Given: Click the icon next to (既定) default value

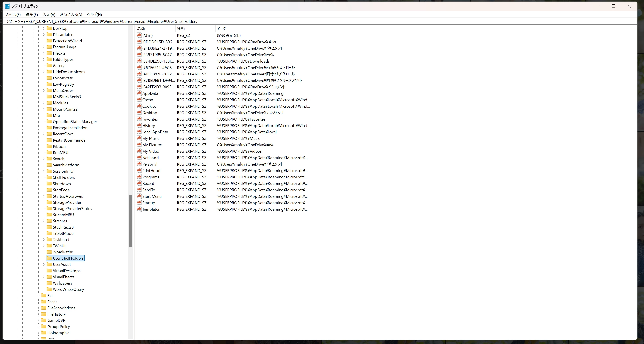Looking at the screenshot, I should click(x=139, y=35).
